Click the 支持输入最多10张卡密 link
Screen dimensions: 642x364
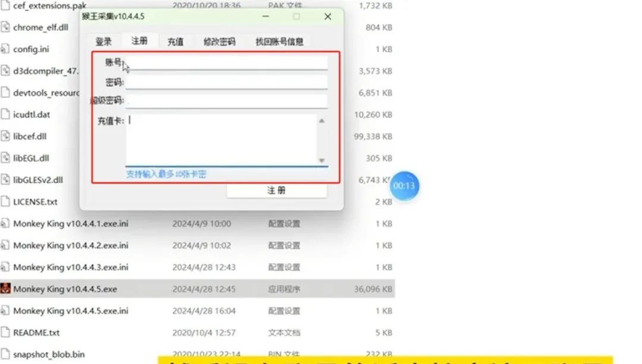[166, 174]
